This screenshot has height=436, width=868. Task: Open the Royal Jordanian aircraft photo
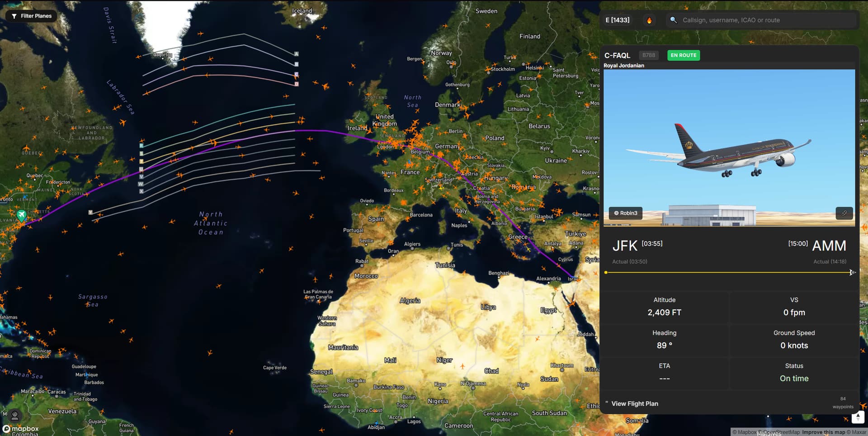(729, 147)
